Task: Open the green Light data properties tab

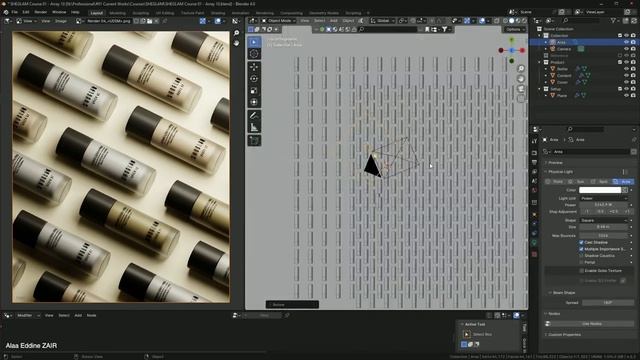Action: pos(534,243)
